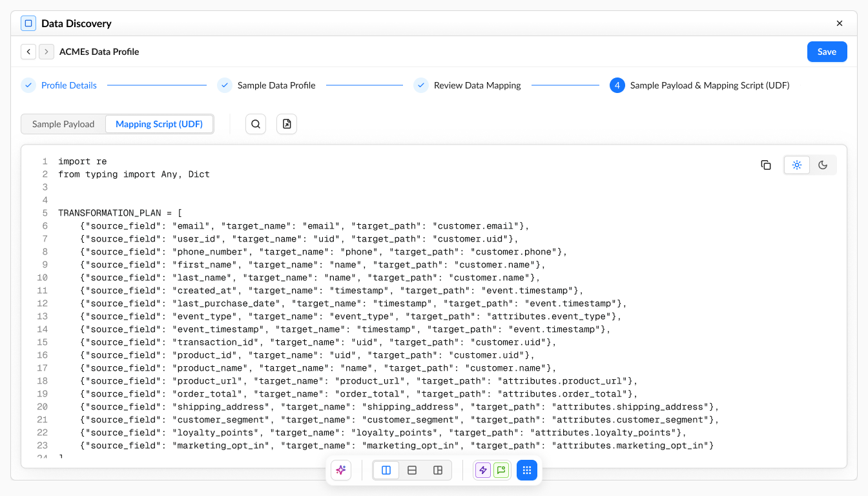Click the code line with source_field "customer_segment"

(x=400, y=420)
